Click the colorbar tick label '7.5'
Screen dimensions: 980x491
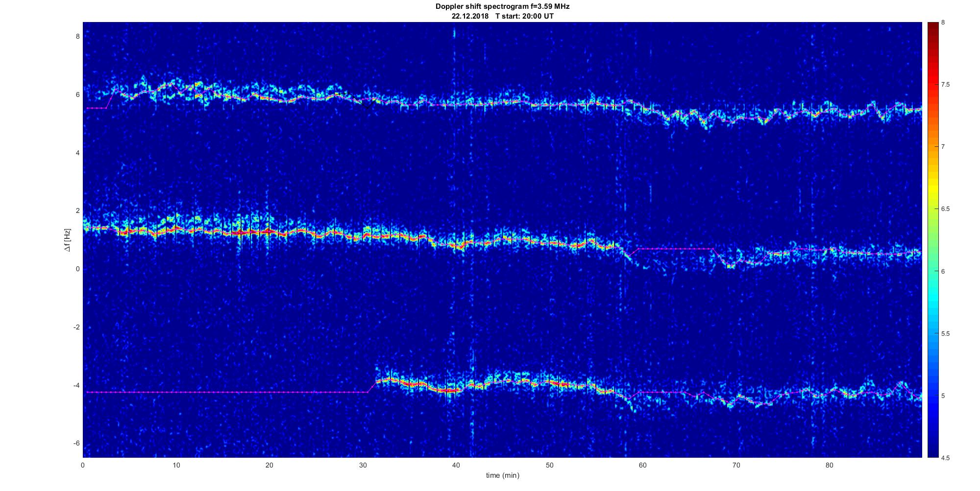tap(946, 85)
